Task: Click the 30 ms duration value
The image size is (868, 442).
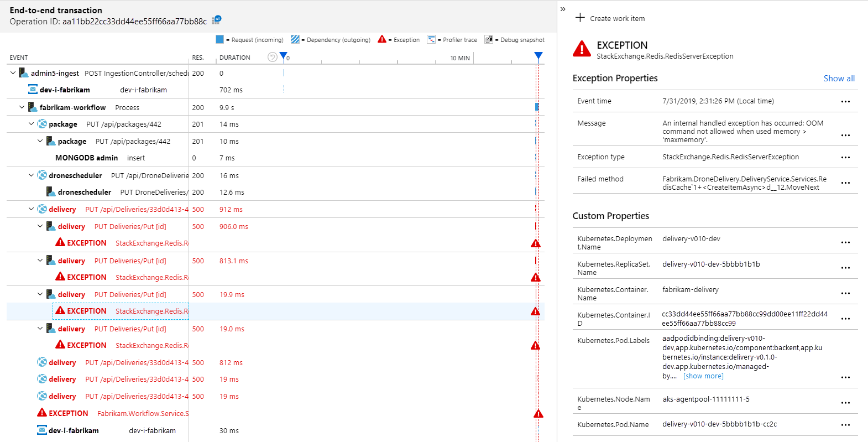Action: [x=229, y=430]
